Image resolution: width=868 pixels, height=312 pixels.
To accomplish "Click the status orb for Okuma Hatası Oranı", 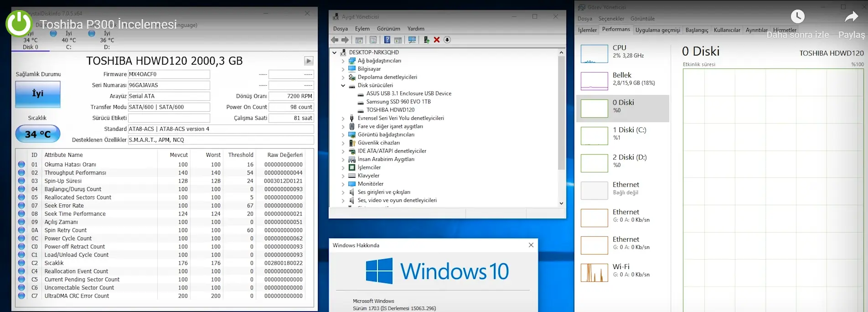I will [21, 164].
